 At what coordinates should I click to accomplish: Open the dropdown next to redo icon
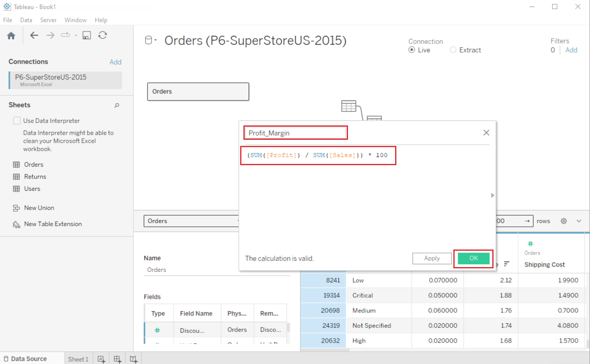point(76,35)
